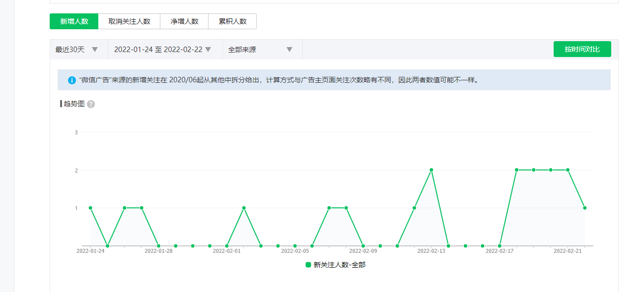The image size is (644, 292).
Task: Click the help question mark icon beside 趋势图
Action: tap(91, 104)
